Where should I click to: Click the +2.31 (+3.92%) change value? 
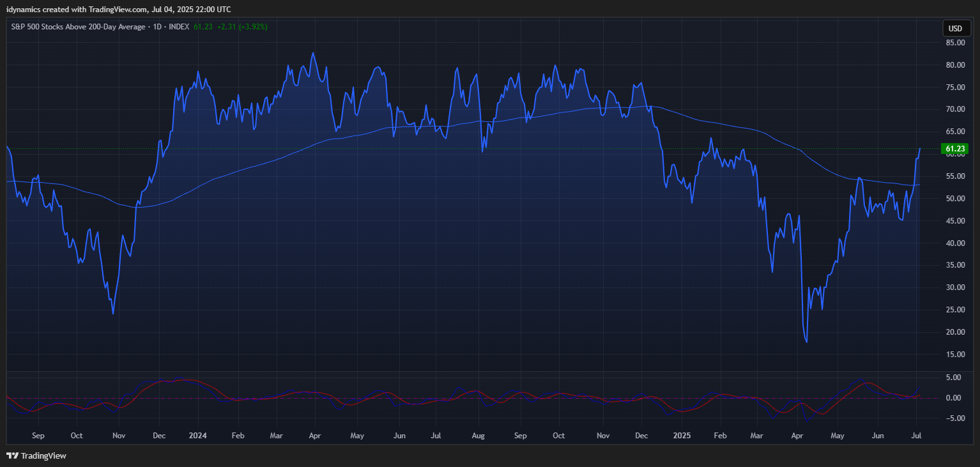(x=242, y=27)
